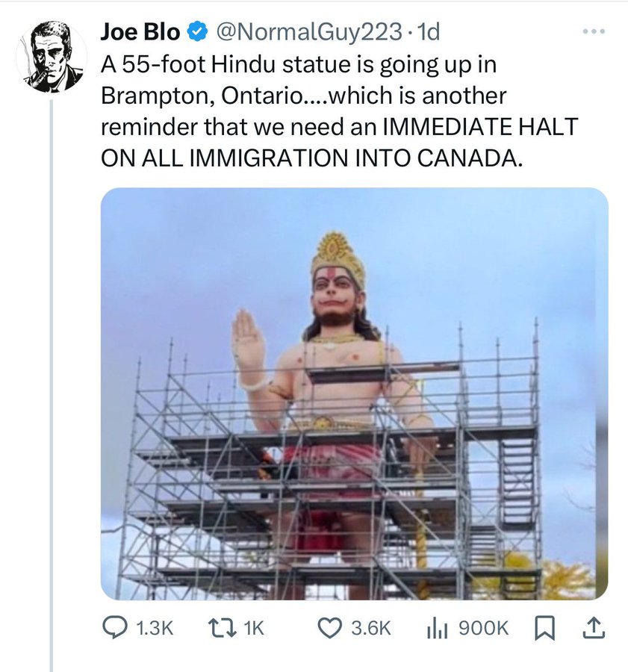628x672 pixels.
Task: Click the blue verified badge
Action: [197, 32]
